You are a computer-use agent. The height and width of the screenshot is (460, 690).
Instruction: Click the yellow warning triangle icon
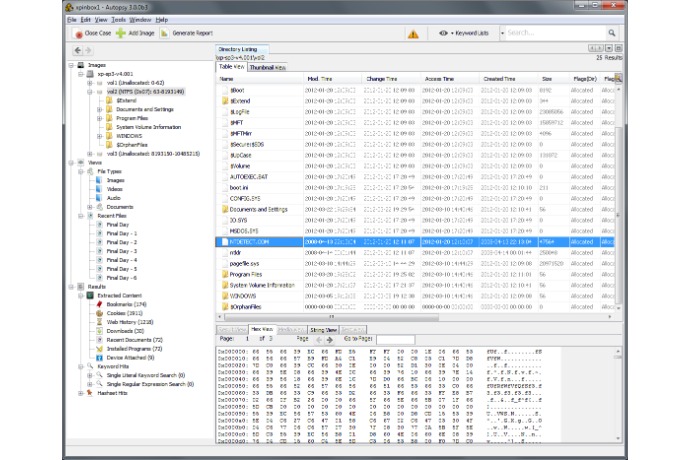[413, 34]
